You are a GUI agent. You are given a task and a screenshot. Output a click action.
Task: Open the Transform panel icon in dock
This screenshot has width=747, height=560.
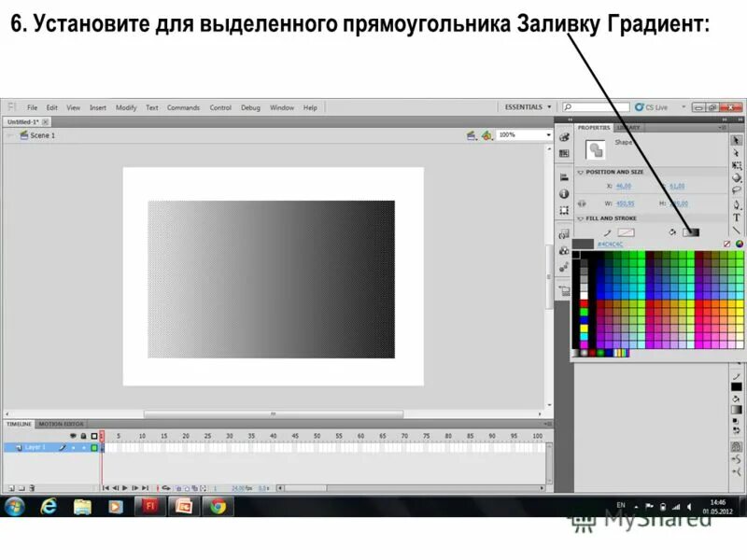(x=564, y=210)
